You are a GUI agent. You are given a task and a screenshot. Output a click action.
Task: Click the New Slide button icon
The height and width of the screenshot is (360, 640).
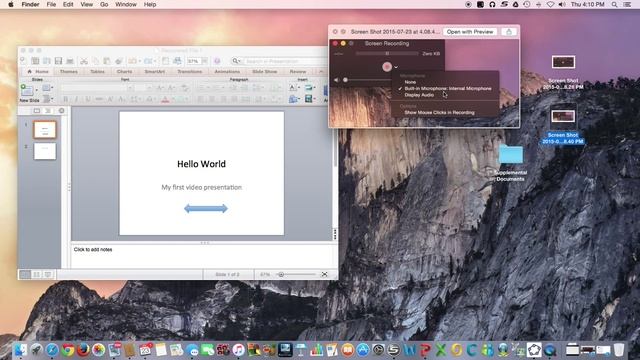point(27,90)
